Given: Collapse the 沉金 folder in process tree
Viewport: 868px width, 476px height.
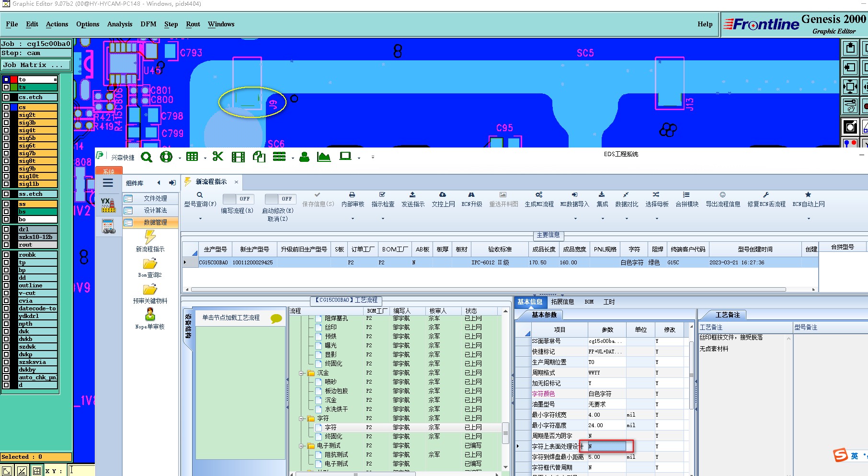Looking at the screenshot, I should pos(302,373).
